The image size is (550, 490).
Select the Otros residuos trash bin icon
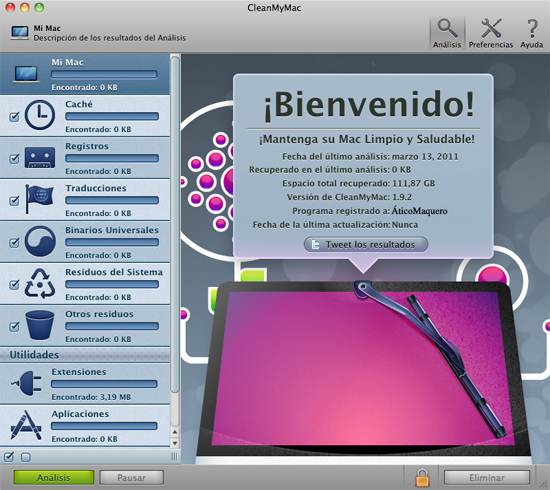[40, 325]
